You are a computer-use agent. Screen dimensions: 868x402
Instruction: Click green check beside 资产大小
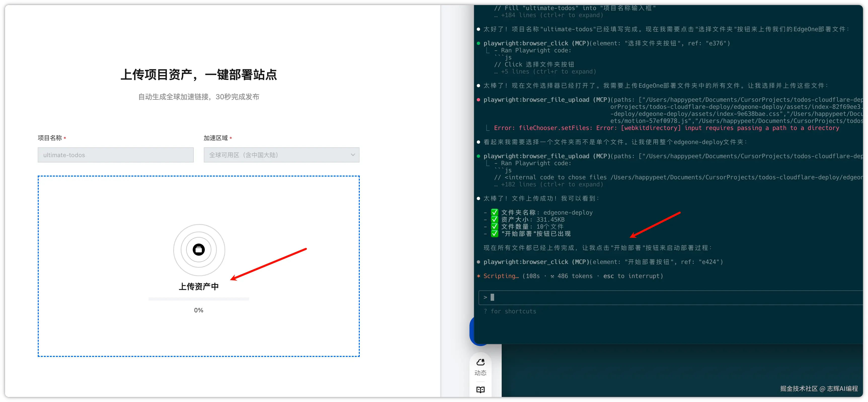[x=494, y=220]
